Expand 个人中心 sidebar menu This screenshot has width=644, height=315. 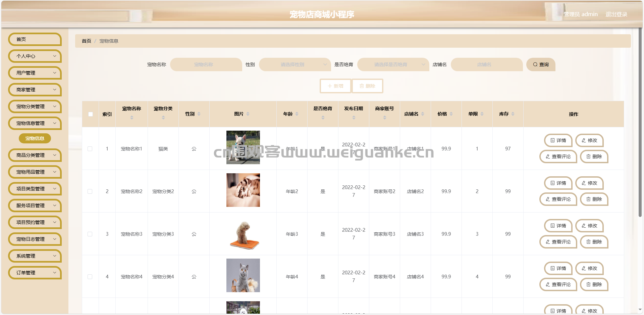click(x=35, y=56)
